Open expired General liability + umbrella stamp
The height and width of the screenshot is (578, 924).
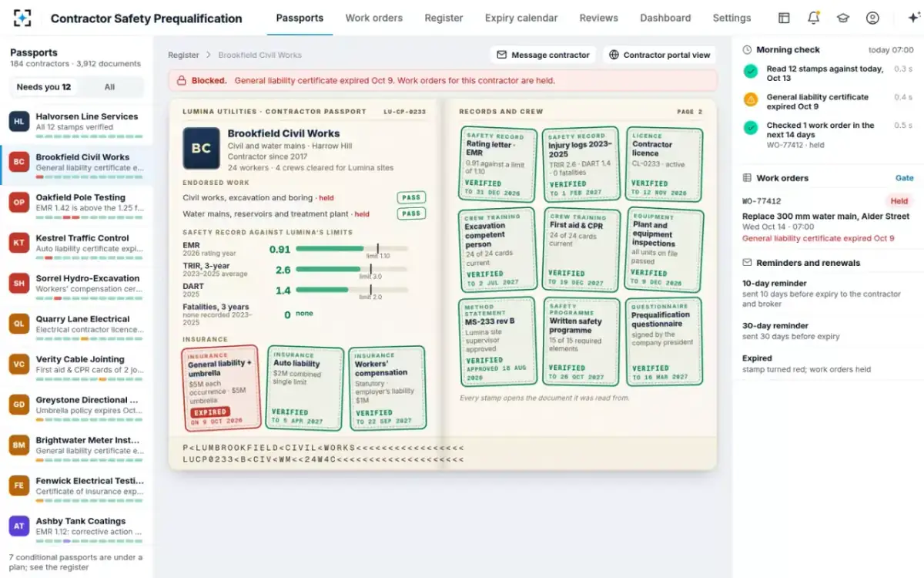tap(221, 388)
